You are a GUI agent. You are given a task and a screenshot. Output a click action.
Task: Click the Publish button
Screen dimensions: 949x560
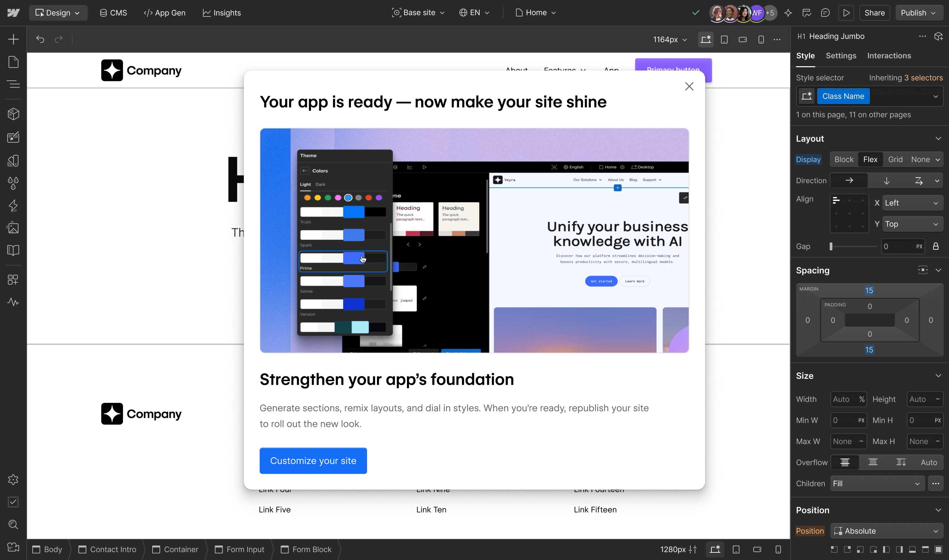pyautogui.click(x=919, y=13)
